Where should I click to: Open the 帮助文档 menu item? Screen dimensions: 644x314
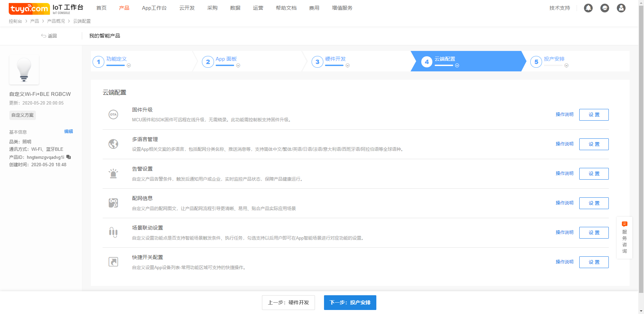coord(286,8)
